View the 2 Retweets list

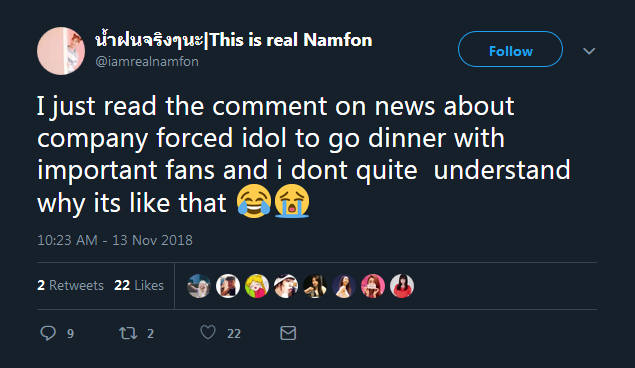70,285
